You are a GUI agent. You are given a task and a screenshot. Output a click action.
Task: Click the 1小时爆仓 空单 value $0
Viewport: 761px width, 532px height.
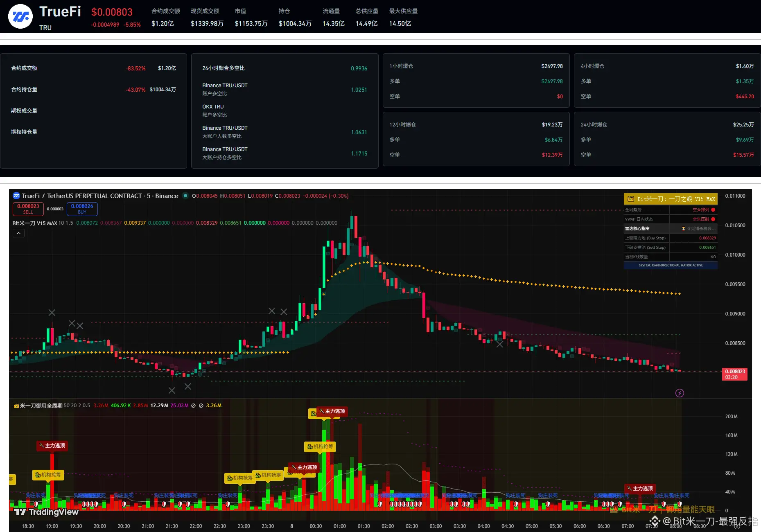coord(560,97)
